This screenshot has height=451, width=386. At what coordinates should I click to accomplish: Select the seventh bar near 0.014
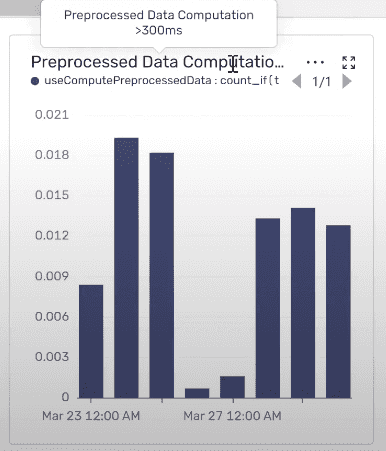(303, 303)
